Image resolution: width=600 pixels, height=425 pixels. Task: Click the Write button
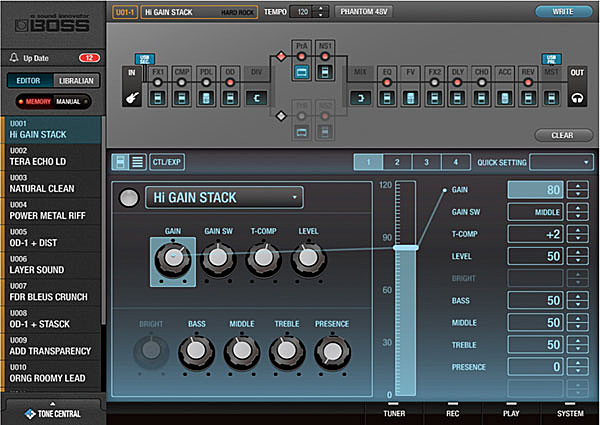point(564,12)
